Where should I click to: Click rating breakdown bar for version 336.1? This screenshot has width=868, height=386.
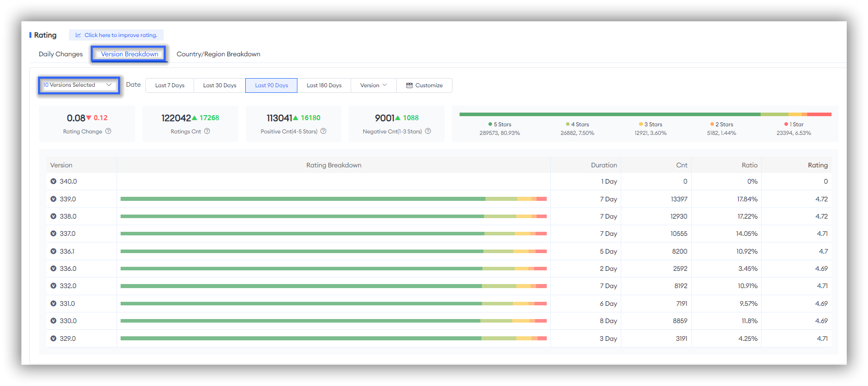pyautogui.click(x=333, y=251)
